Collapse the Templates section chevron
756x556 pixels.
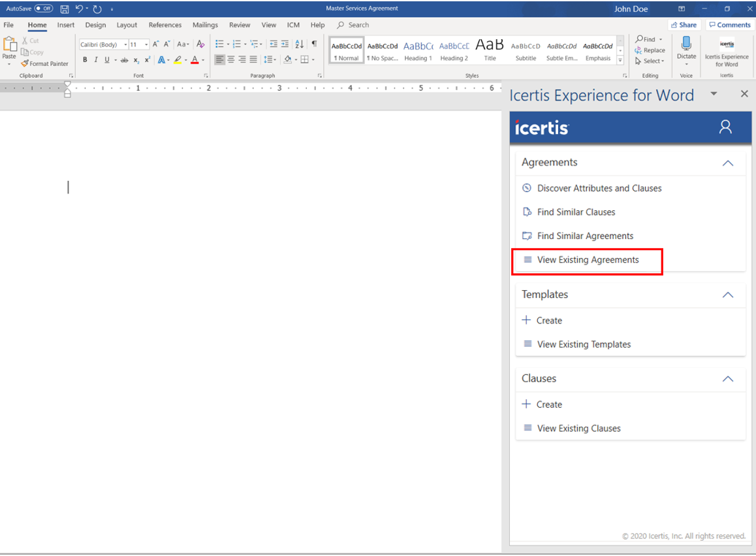coord(728,295)
